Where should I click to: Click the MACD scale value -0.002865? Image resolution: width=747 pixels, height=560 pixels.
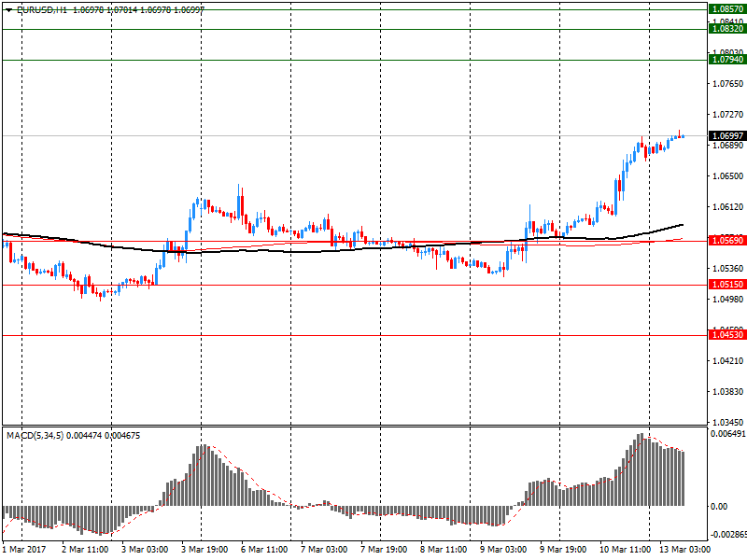(x=728, y=535)
